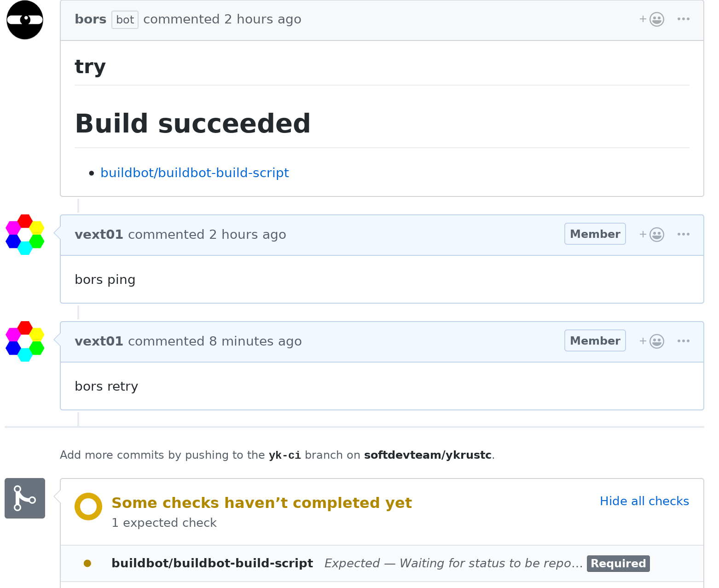Click the bors username link
The width and height of the screenshot is (719, 588).
[x=90, y=19]
